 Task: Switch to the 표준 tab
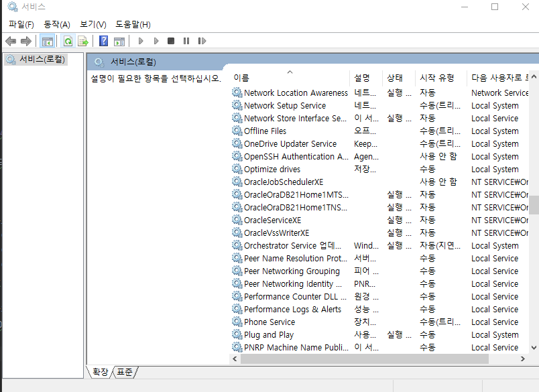pos(125,372)
